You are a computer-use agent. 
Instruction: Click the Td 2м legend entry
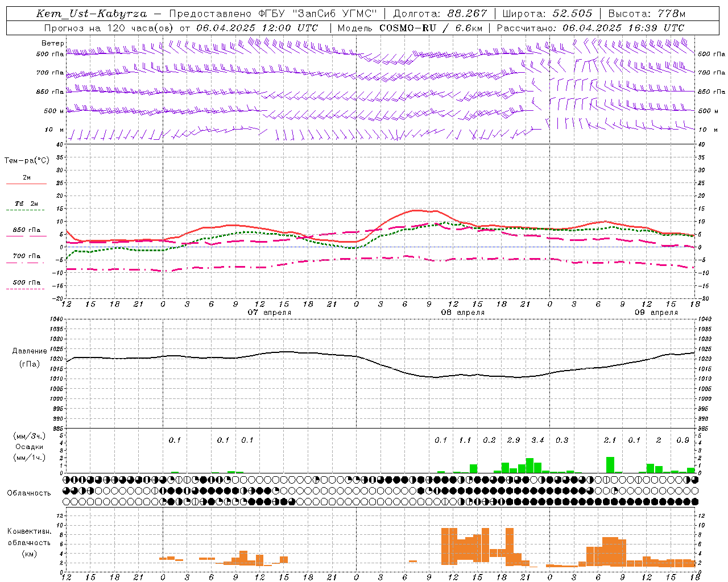pyautogui.click(x=26, y=203)
